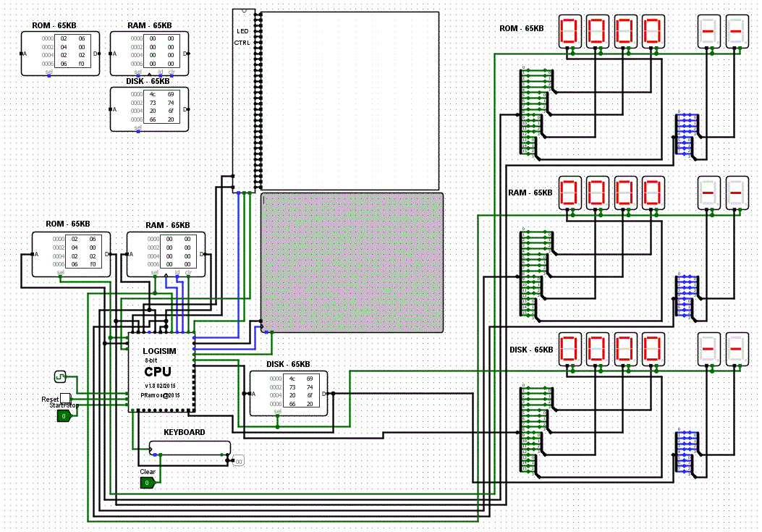Viewport: 762px width, 532px height.
Task: Click the sel pin under the DISK memory
Action: (277, 418)
